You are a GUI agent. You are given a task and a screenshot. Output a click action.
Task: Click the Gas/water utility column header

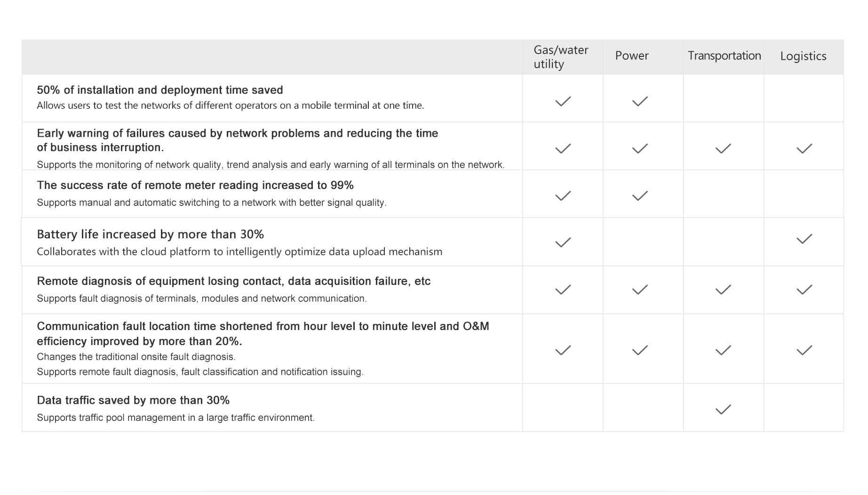[561, 57]
